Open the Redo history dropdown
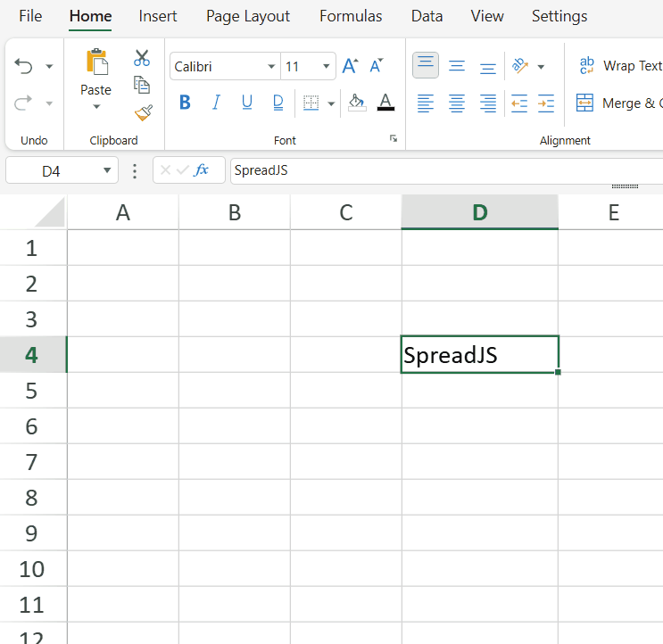The height and width of the screenshot is (644, 663). pos(49,103)
